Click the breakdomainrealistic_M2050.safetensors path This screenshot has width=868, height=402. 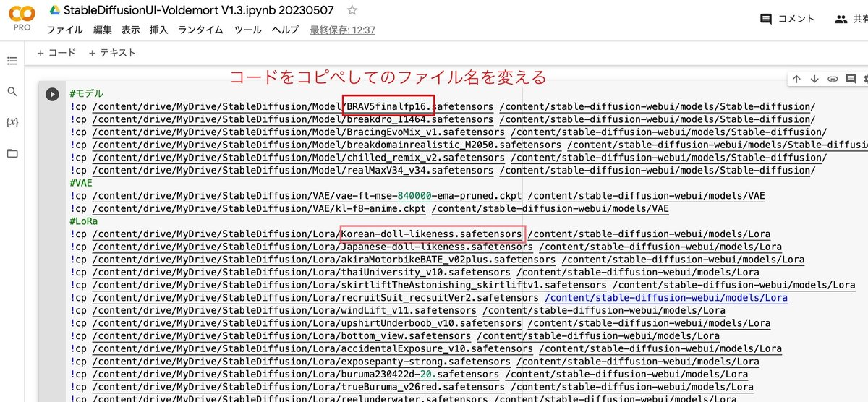coord(327,145)
